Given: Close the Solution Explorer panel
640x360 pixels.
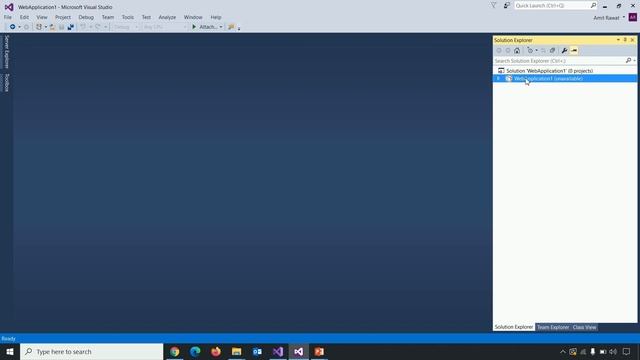Looking at the screenshot, I should (x=632, y=40).
